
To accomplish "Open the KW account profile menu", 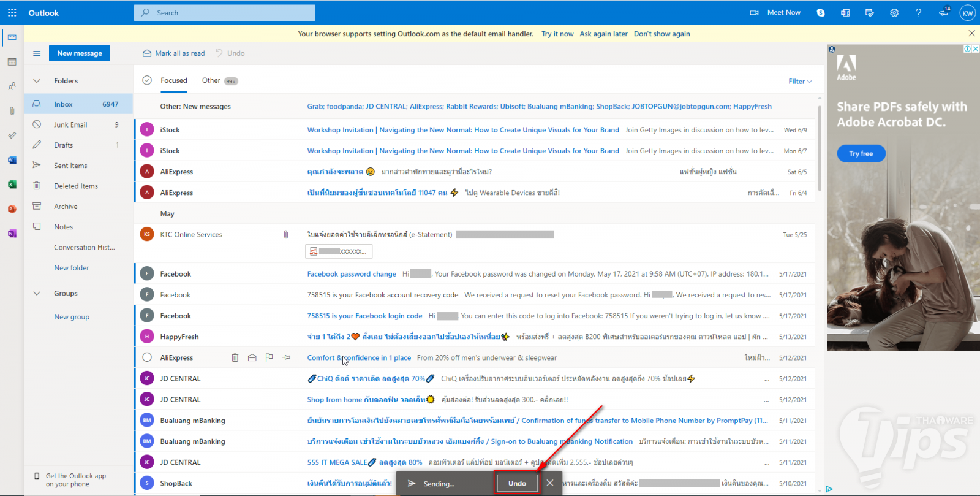I will click(x=968, y=13).
